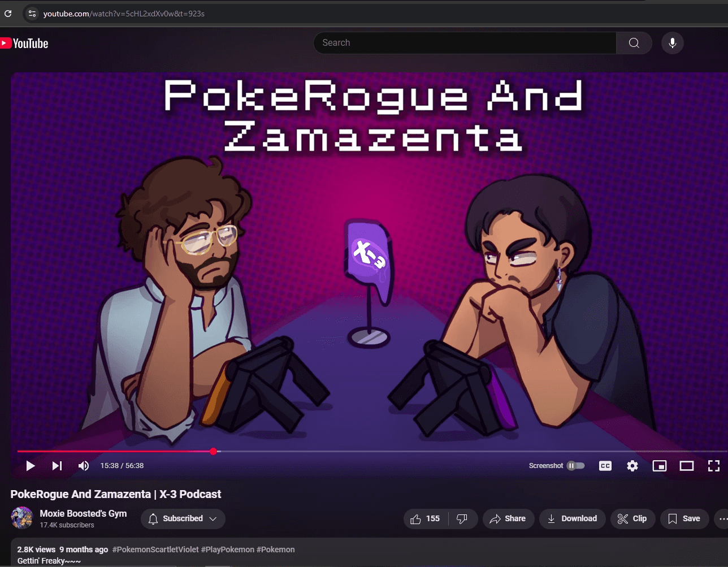Expand the Subscribed notification dropdown
The height and width of the screenshot is (567, 728).
(x=183, y=519)
